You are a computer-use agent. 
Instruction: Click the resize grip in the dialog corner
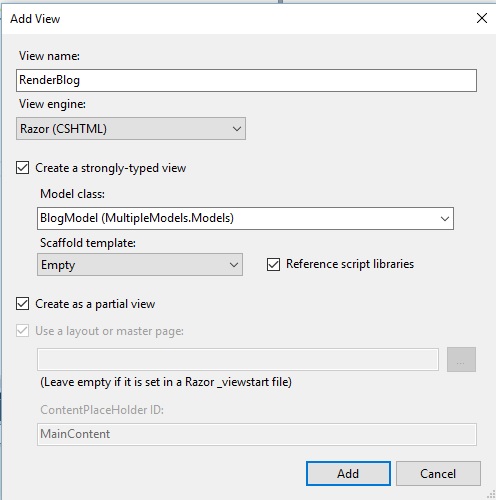(x=491, y=495)
